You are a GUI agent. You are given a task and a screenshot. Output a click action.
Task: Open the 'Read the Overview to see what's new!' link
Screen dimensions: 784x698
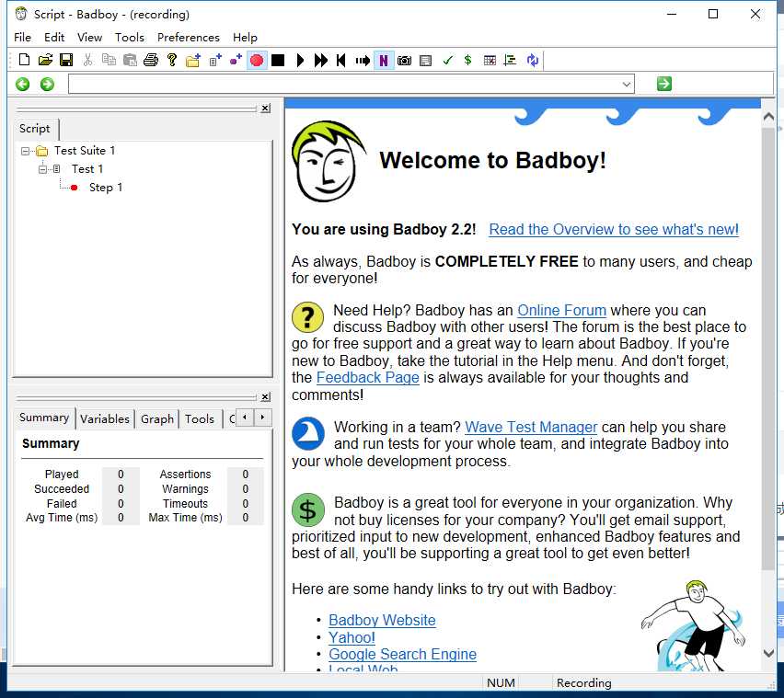pyautogui.click(x=614, y=229)
